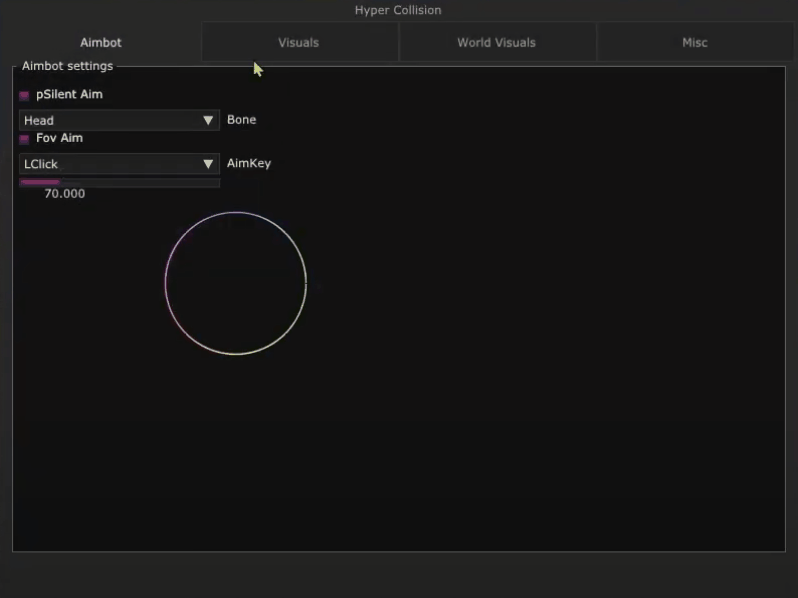
Task: Click the Hyper Collision title bar
Action: coord(398,10)
